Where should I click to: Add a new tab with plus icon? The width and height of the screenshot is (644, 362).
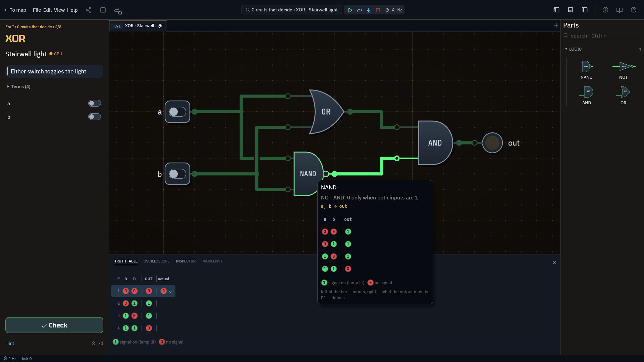[x=556, y=25]
